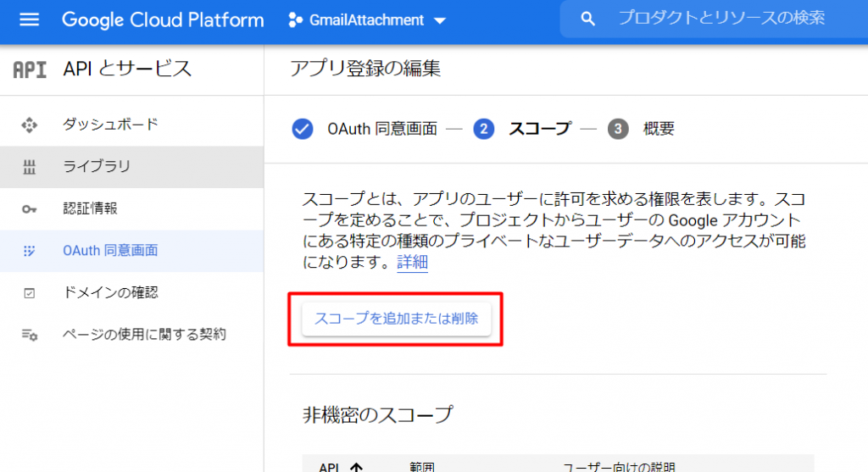Go to the 概要 step

point(658,129)
